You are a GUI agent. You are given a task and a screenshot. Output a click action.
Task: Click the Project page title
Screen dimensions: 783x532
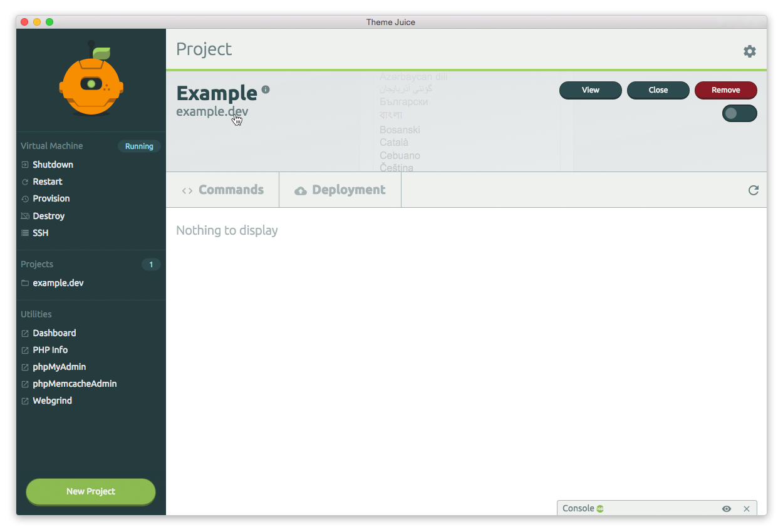click(204, 49)
